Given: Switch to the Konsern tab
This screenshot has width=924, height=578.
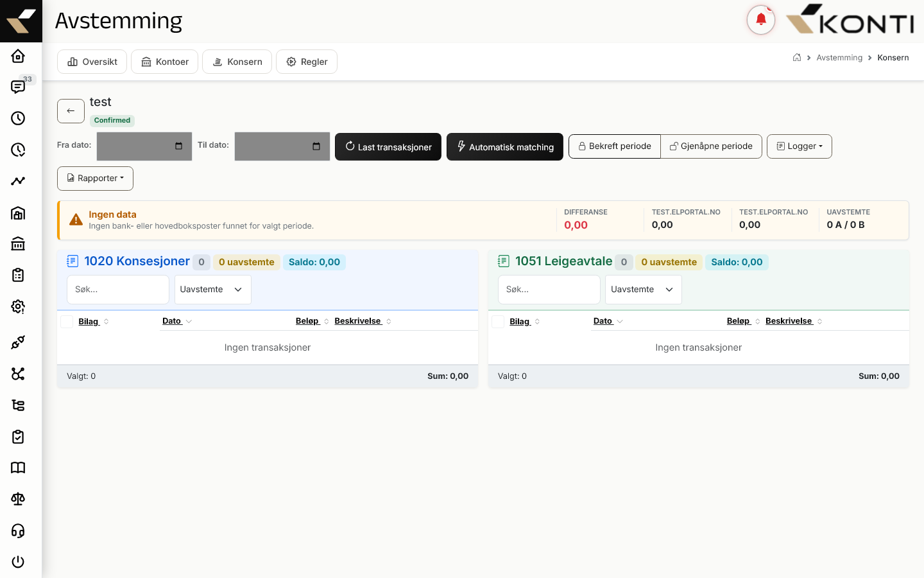Looking at the screenshot, I should (x=237, y=62).
